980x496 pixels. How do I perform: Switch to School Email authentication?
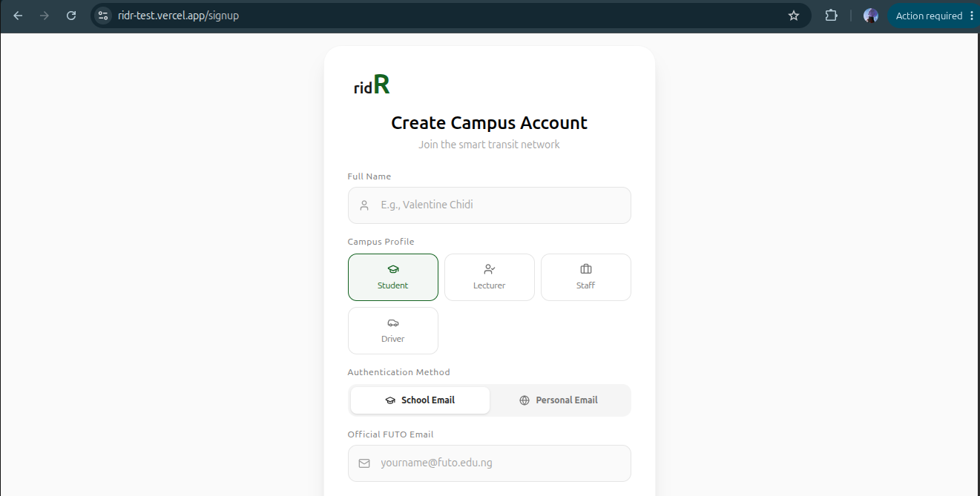420,400
